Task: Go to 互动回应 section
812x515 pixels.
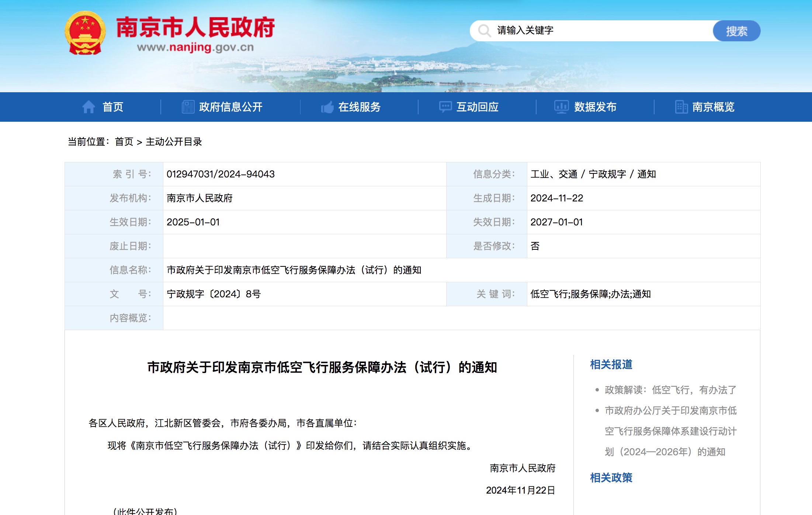Action: (x=477, y=107)
